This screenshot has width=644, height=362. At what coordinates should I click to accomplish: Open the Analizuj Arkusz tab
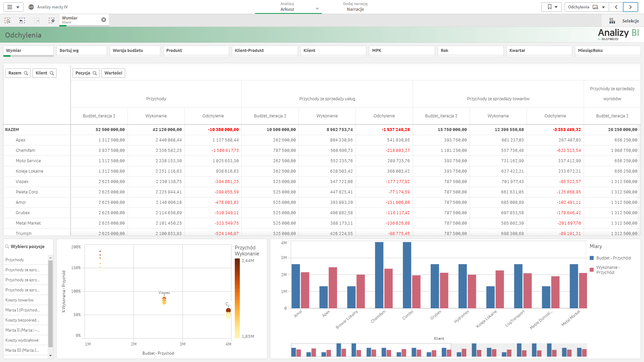pyautogui.click(x=287, y=7)
